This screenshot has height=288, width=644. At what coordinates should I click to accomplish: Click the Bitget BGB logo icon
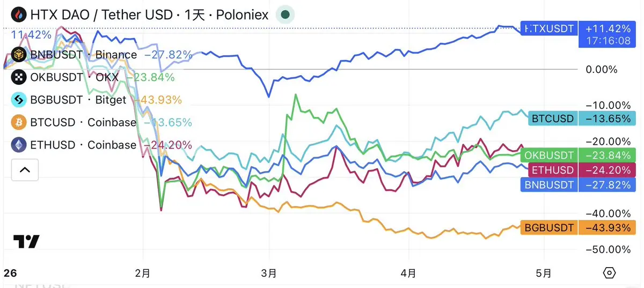click(x=19, y=100)
